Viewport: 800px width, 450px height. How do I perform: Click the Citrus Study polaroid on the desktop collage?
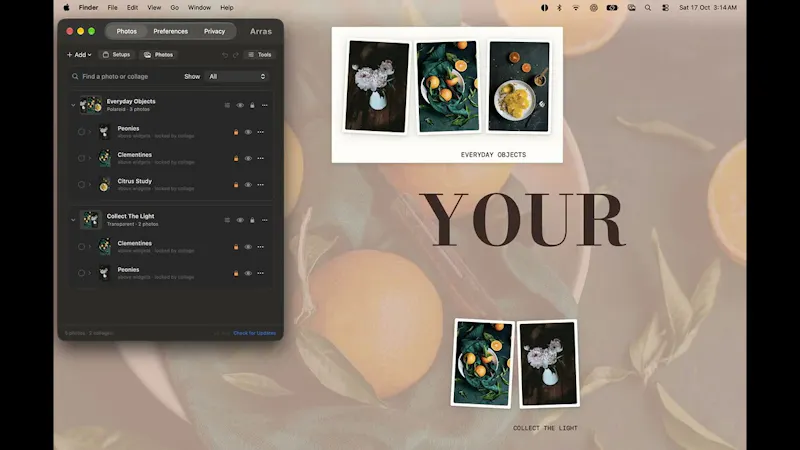[519, 87]
